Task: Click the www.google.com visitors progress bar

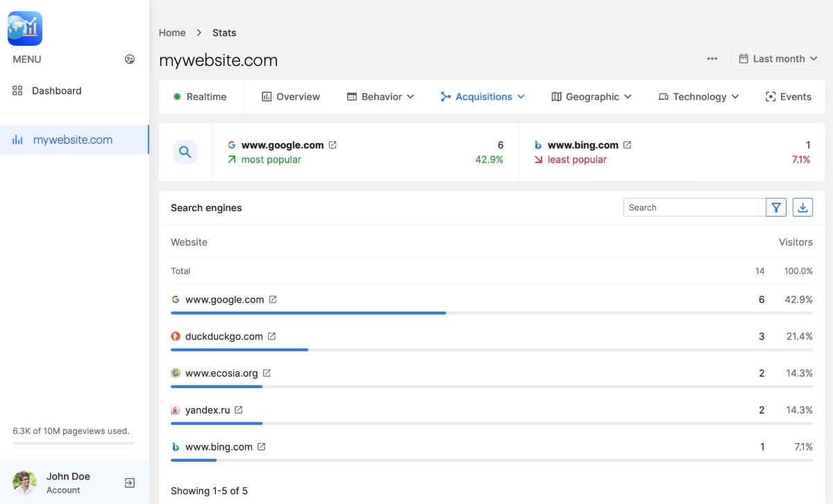Action: click(x=491, y=313)
